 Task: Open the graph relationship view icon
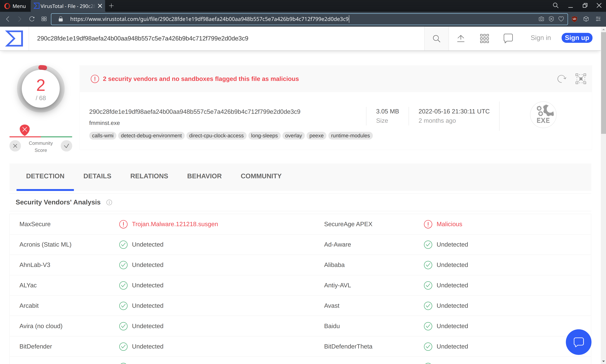tap(581, 79)
